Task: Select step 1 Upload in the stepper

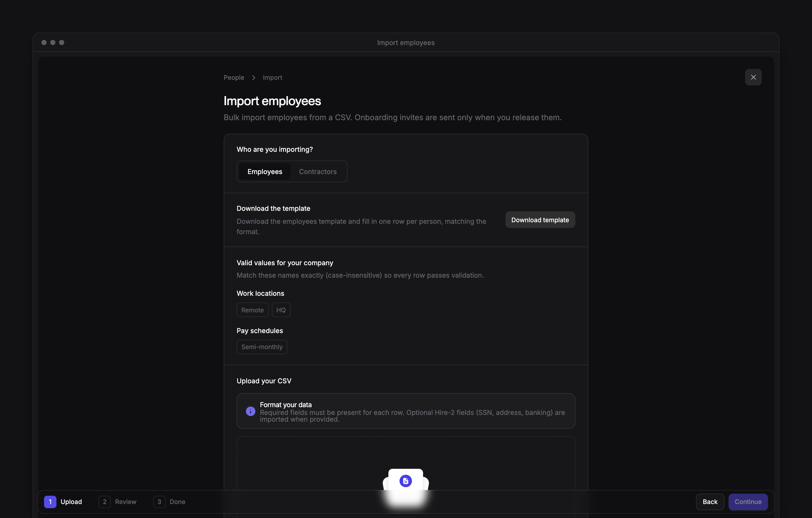Action: click(x=63, y=501)
